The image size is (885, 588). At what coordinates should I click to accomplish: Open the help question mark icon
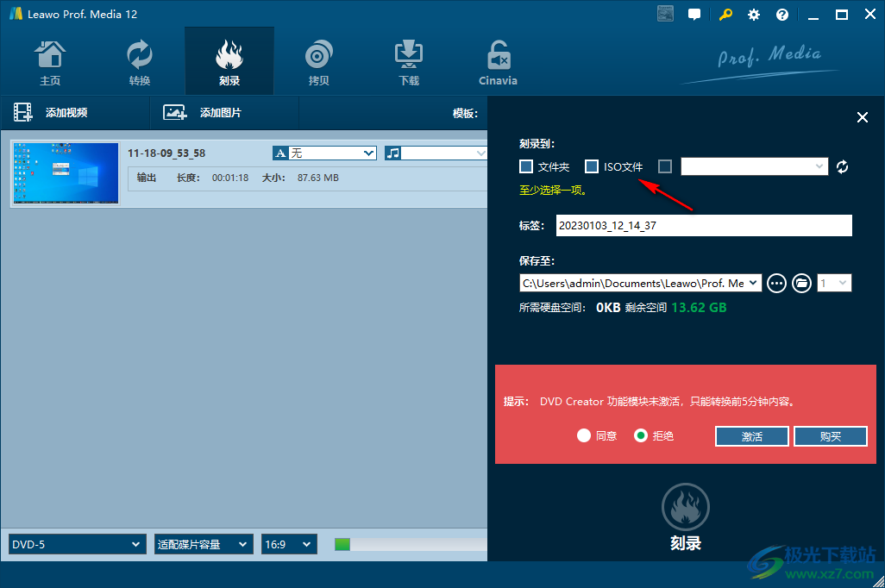[x=782, y=15]
